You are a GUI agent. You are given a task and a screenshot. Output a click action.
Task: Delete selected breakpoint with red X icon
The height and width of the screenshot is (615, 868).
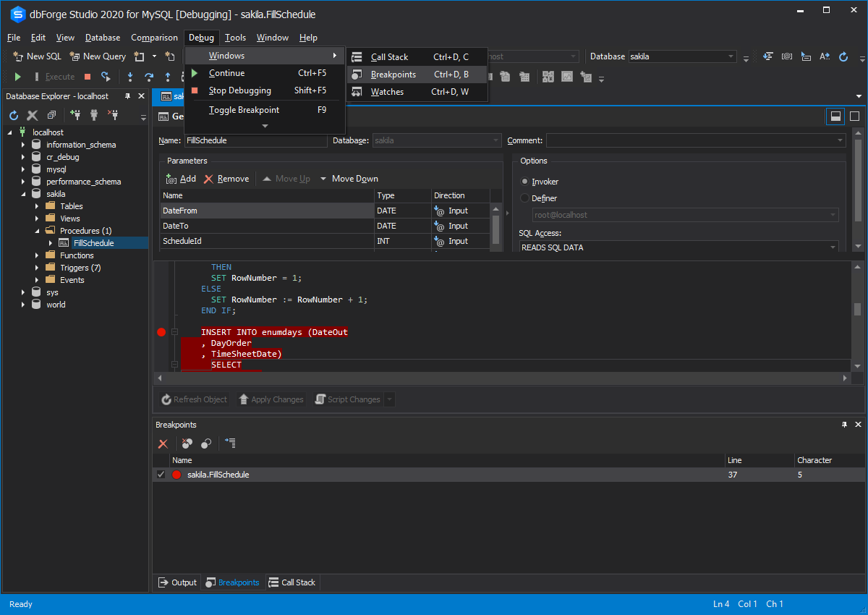(x=163, y=444)
